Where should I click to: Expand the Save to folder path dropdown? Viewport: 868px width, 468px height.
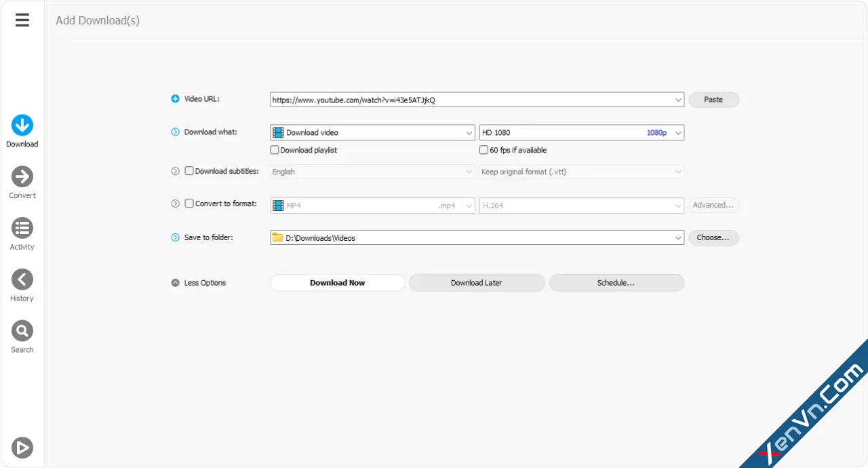678,238
